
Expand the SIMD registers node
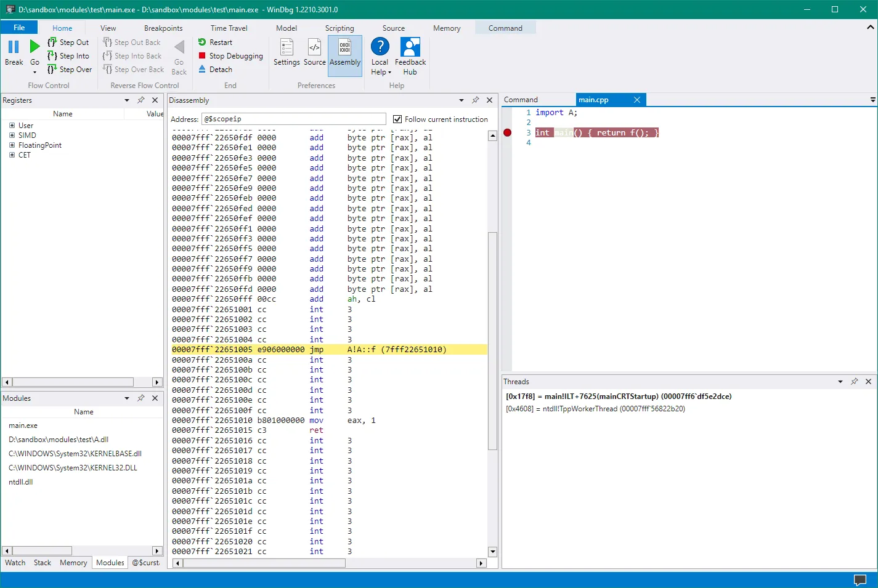[12, 135]
